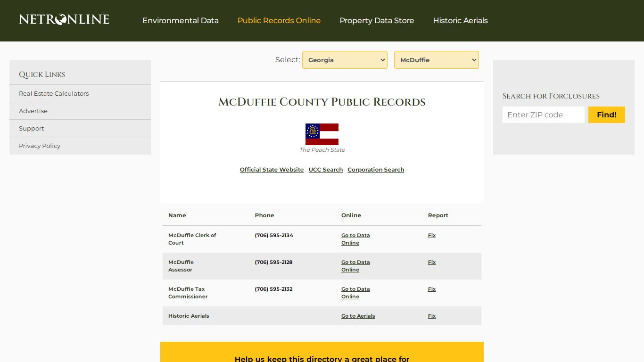Click the Enter ZIP code field
This screenshot has height=362, width=644.
(544, 115)
